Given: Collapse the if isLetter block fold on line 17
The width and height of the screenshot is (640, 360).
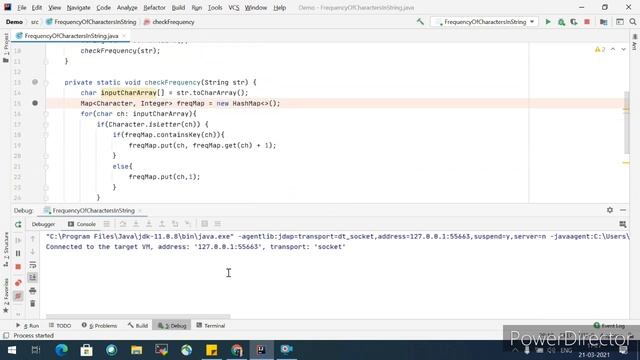Looking at the screenshot, I should [46, 124].
